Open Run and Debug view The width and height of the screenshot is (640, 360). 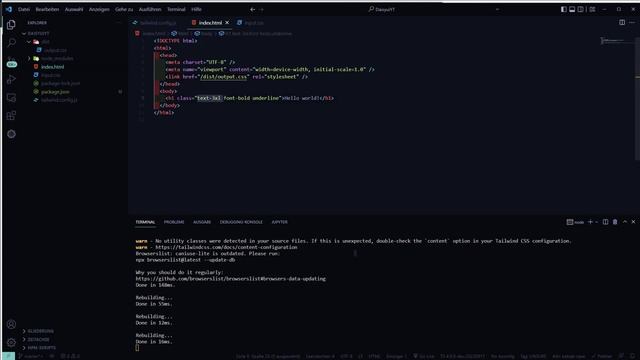click(x=11, y=80)
